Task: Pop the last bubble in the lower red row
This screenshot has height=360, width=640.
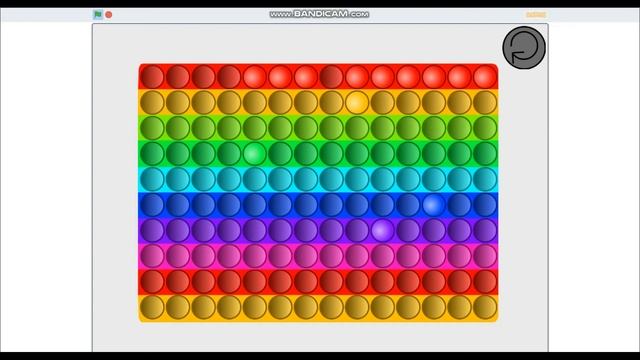Action: (x=485, y=282)
